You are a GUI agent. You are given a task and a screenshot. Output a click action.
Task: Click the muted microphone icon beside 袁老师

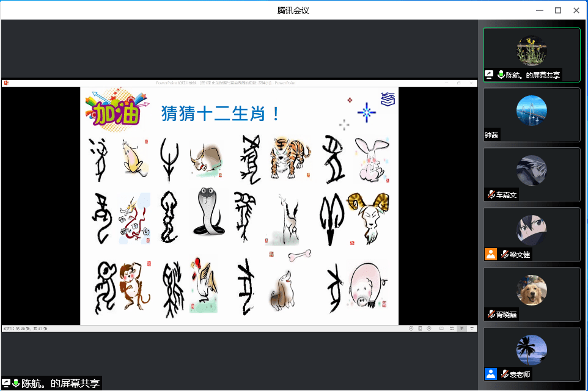coord(504,374)
